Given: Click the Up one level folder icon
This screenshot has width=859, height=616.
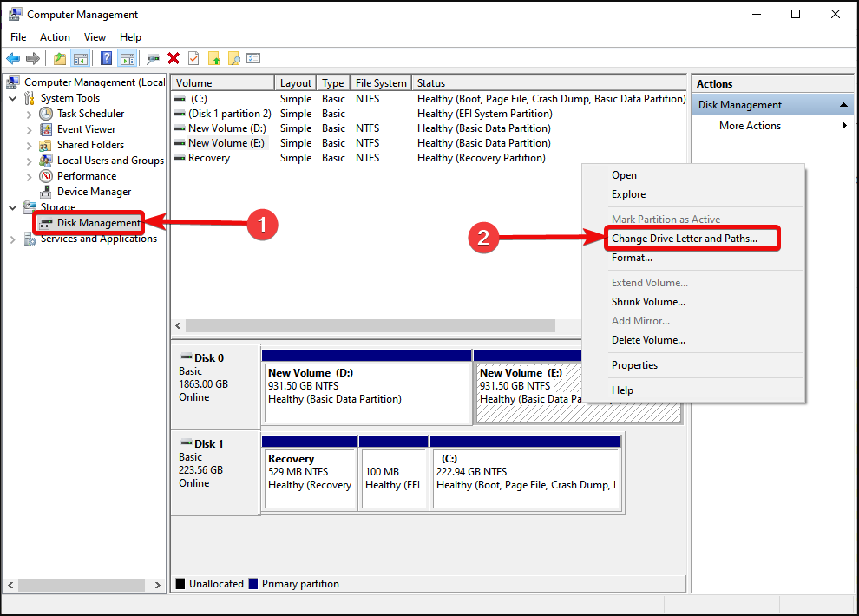Looking at the screenshot, I should [59, 58].
